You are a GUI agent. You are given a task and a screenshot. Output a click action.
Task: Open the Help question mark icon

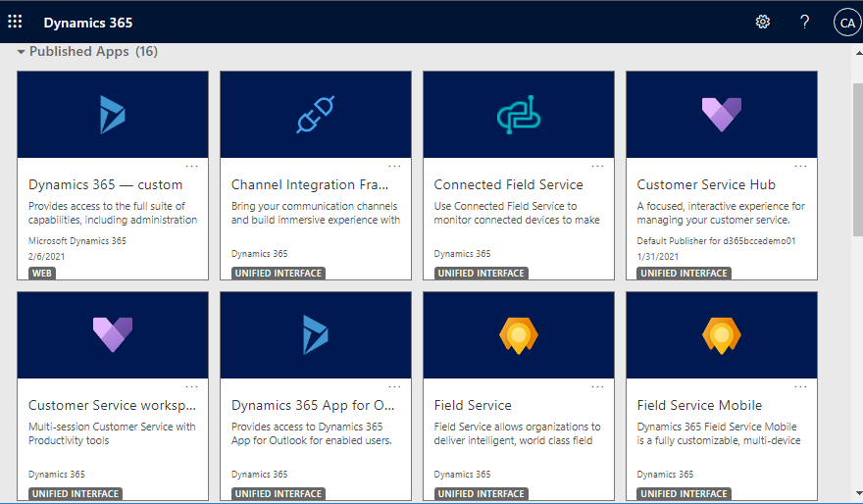coord(804,22)
